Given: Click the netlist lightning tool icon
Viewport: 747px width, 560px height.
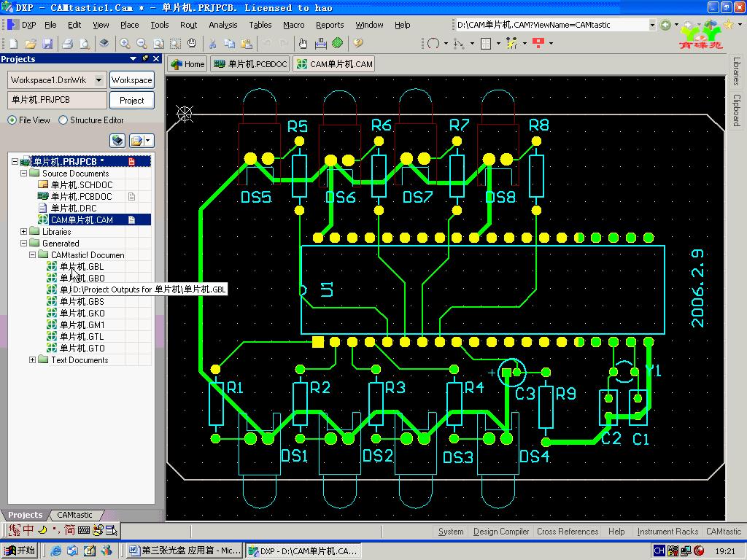Looking at the screenshot, I should click(x=511, y=44).
